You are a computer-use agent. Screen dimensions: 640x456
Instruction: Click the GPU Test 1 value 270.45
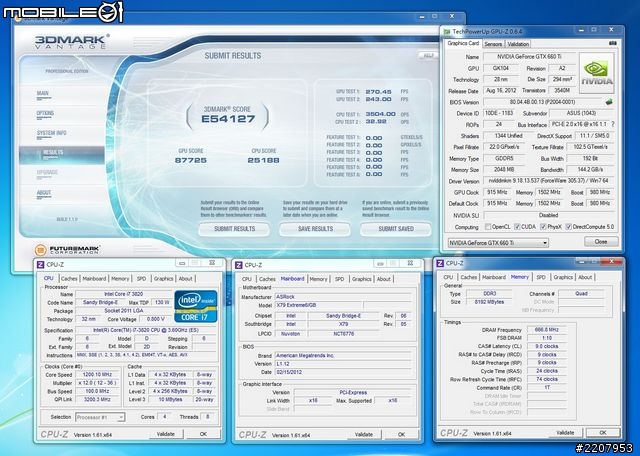point(378,92)
